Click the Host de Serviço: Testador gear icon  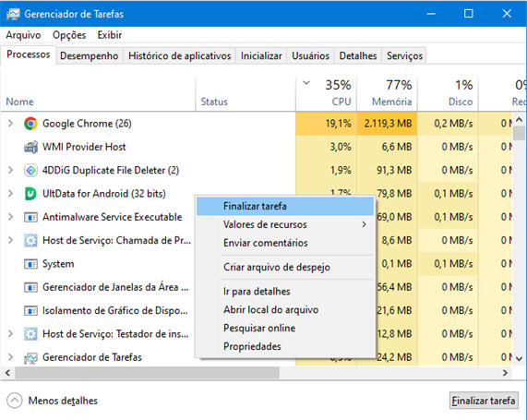[x=30, y=334]
